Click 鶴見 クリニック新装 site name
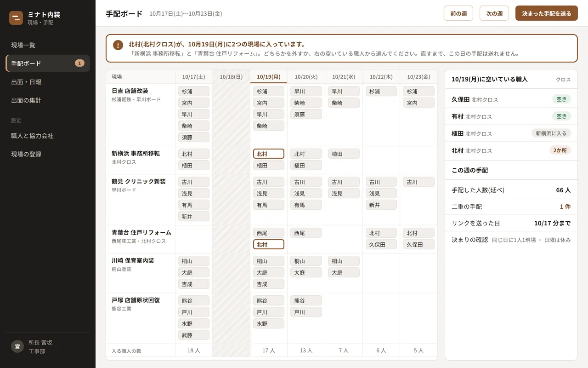The height and width of the screenshot is (368, 588). pyautogui.click(x=139, y=181)
